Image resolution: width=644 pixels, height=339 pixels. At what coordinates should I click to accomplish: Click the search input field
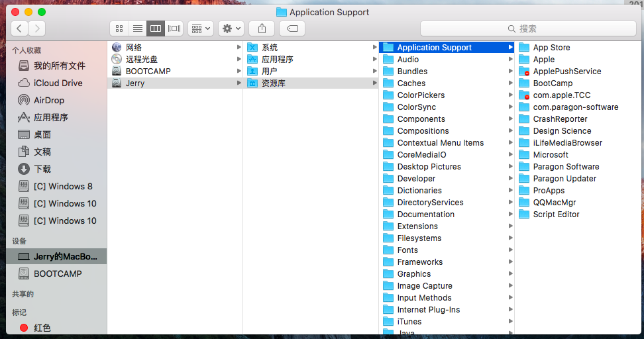(527, 28)
